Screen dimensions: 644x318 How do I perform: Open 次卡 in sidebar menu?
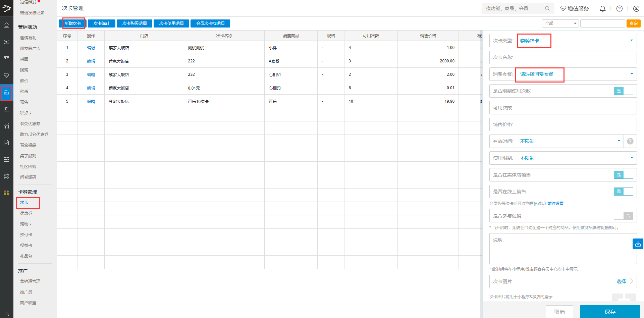[x=24, y=203]
